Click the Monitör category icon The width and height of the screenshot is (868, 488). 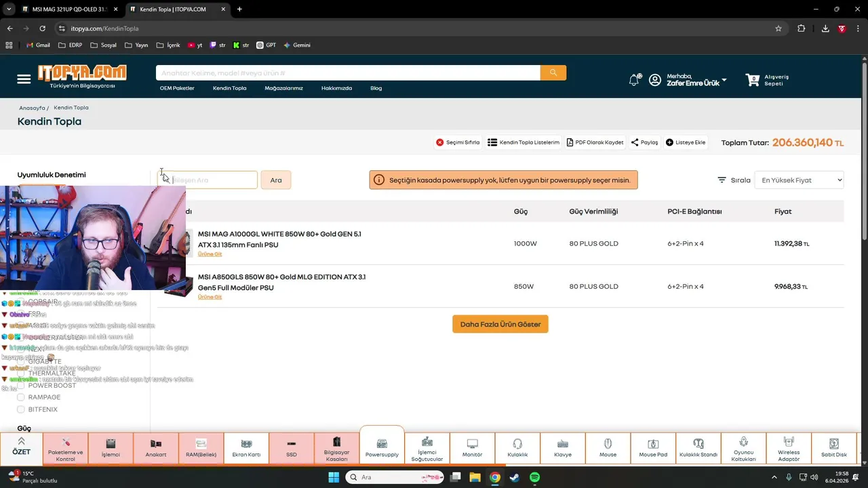click(x=473, y=443)
